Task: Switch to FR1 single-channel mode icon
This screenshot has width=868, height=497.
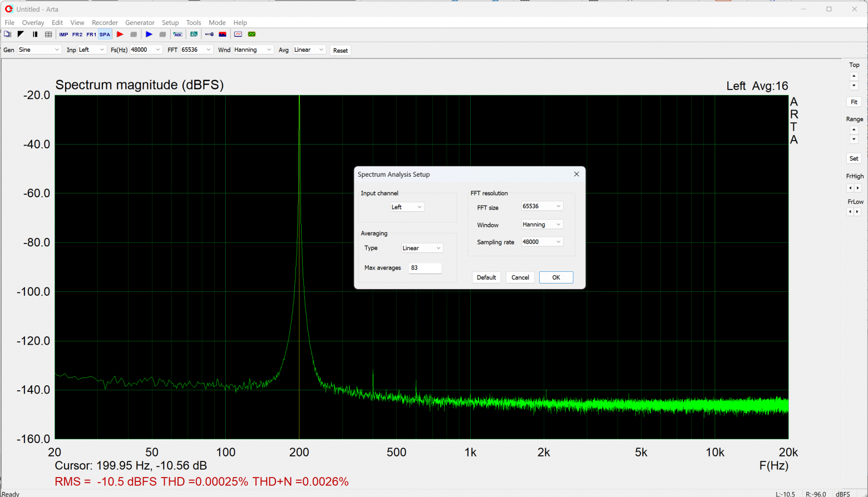Action: (x=91, y=34)
